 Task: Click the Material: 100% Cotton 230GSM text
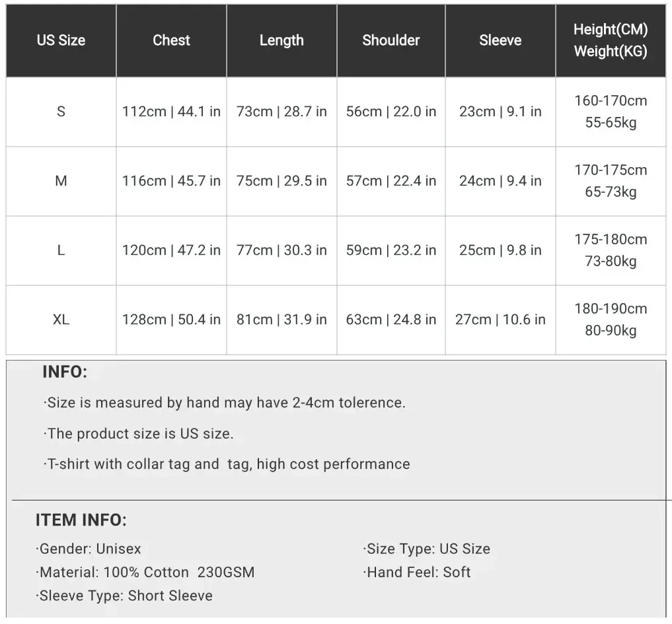145,572
